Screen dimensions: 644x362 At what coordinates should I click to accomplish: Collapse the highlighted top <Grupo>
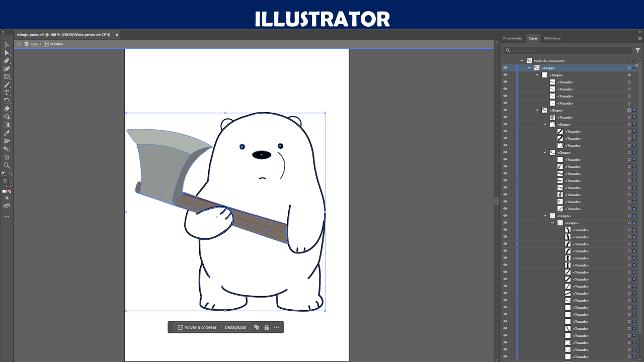(529, 68)
